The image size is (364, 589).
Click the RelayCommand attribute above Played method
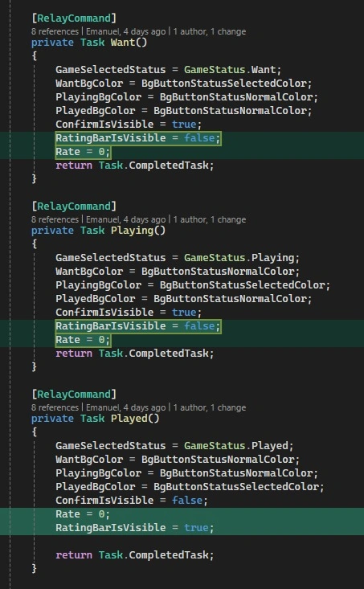coord(74,394)
